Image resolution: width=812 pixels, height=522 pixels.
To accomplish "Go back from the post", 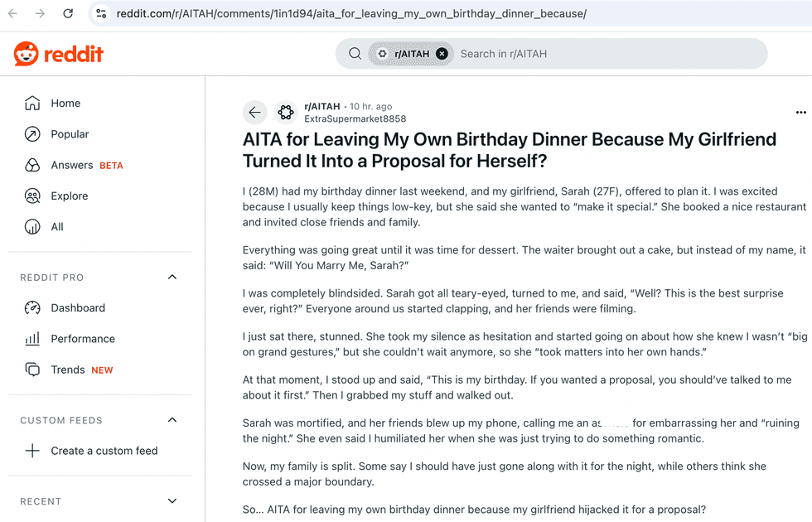I will pyautogui.click(x=255, y=113).
